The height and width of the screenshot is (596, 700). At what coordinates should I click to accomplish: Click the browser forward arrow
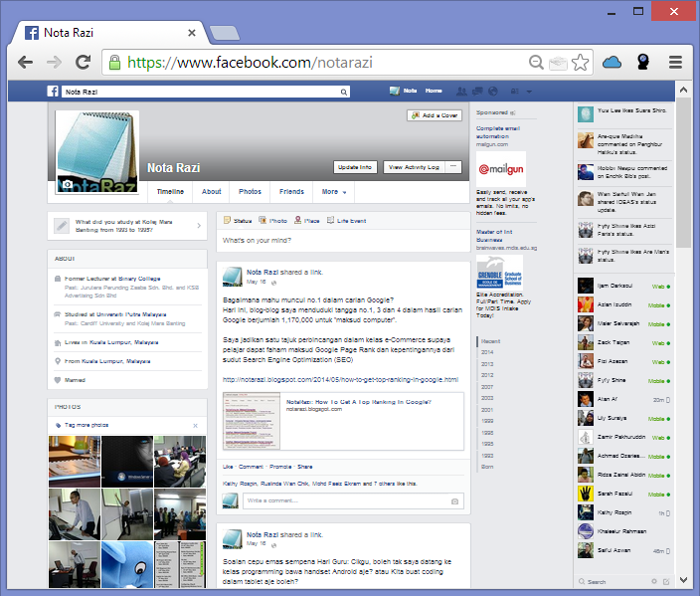tap(54, 62)
